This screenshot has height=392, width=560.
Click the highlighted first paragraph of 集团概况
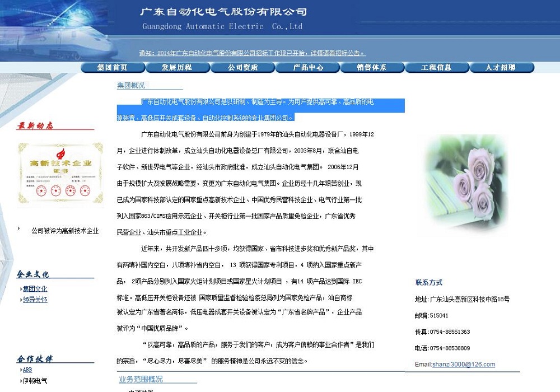coord(261,110)
